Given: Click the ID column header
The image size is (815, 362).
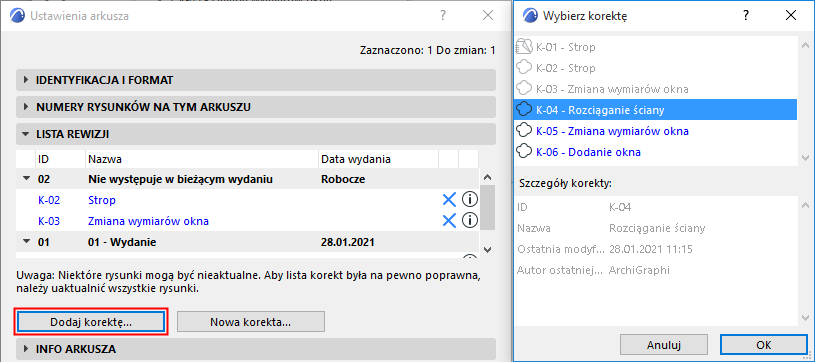Looking at the screenshot, I should pyautogui.click(x=60, y=159).
